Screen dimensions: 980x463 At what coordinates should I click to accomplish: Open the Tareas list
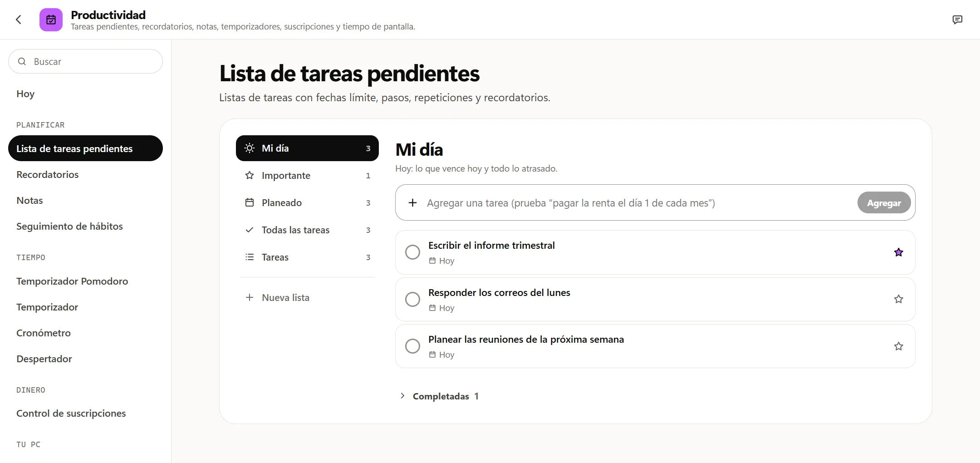(307, 257)
